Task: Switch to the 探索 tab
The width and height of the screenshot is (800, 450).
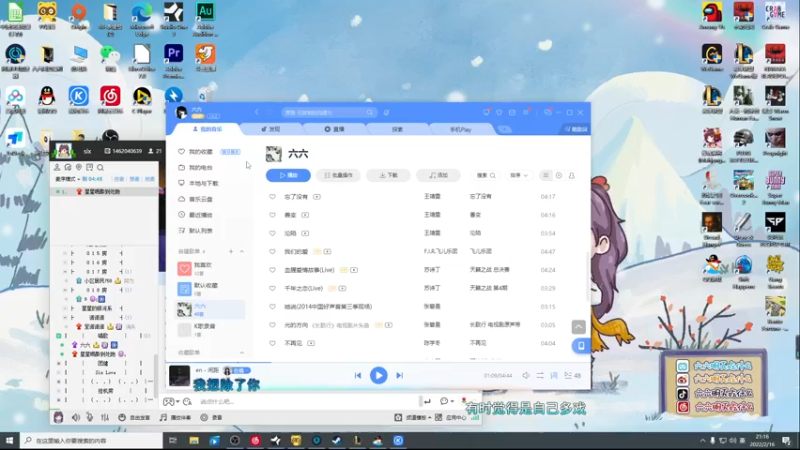Action: 397,129
